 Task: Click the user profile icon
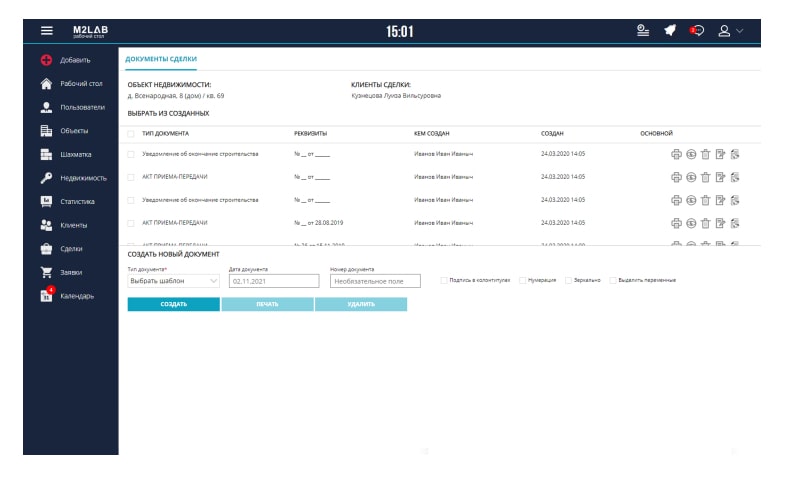coord(724,31)
